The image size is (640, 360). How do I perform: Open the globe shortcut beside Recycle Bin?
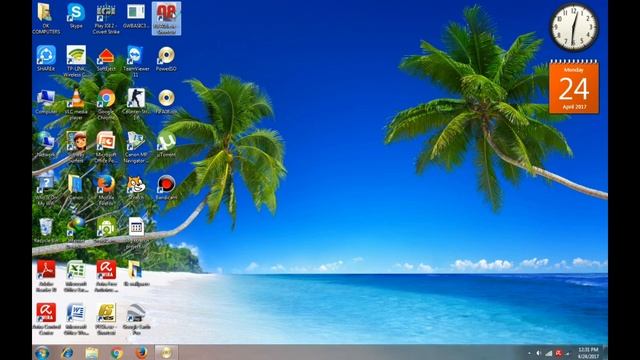click(x=76, y=231)
